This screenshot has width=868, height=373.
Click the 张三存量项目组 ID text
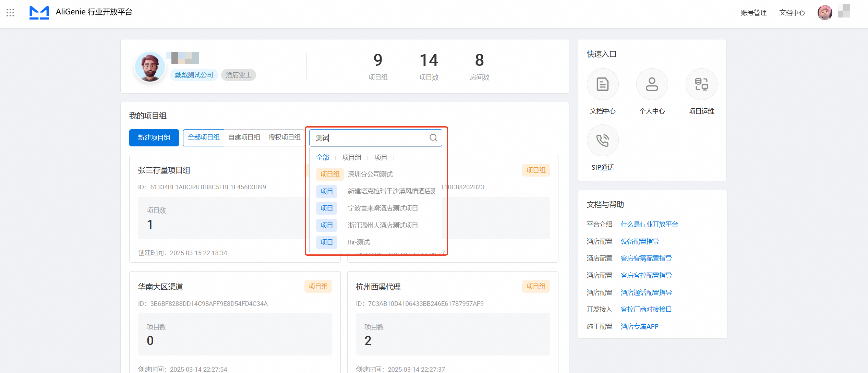click(202, 187)
